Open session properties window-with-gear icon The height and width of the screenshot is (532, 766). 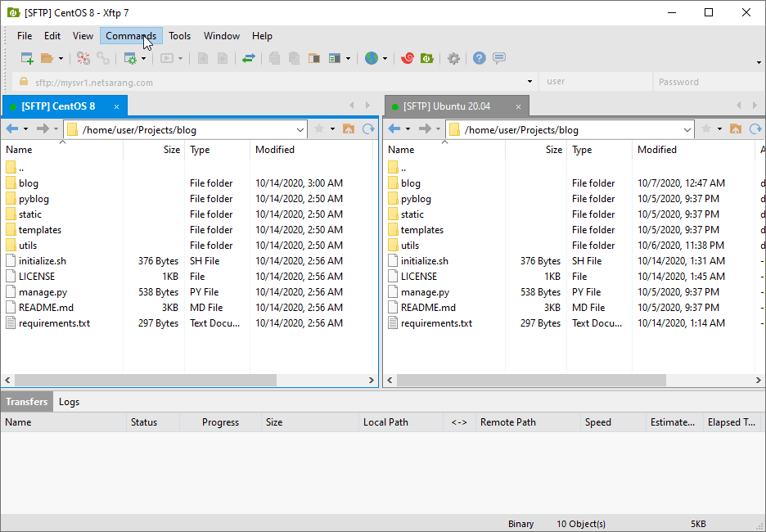(130, 59)
